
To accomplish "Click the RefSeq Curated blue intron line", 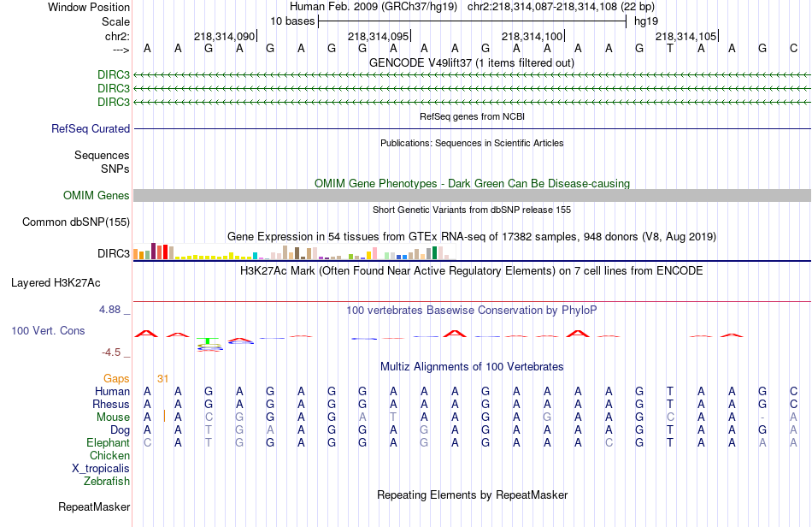I will pos(472,128).
